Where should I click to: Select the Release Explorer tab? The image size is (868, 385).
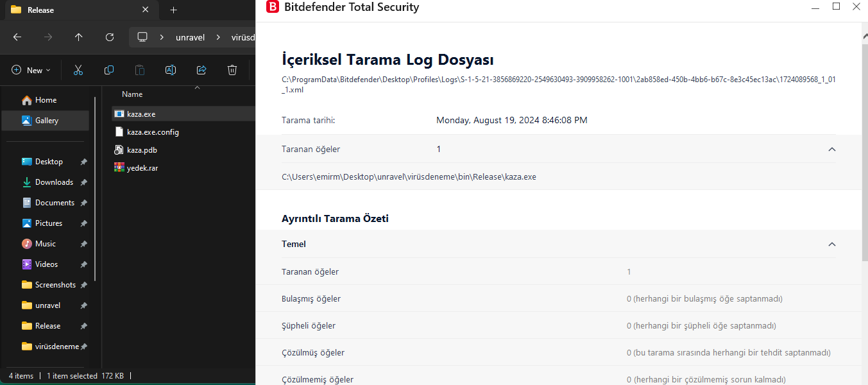tap(71, 10)
